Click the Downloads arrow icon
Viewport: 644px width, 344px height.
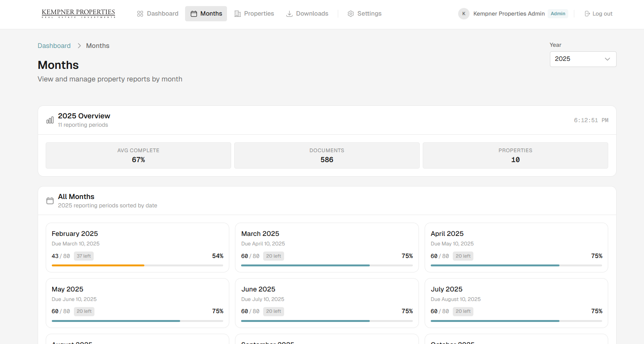click(x=289, y=14)
